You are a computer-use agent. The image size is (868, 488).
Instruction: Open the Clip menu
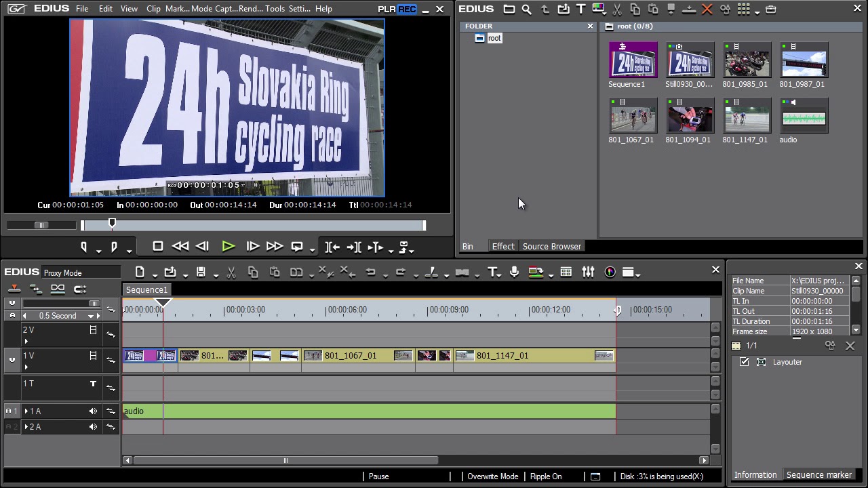point(153,9)
